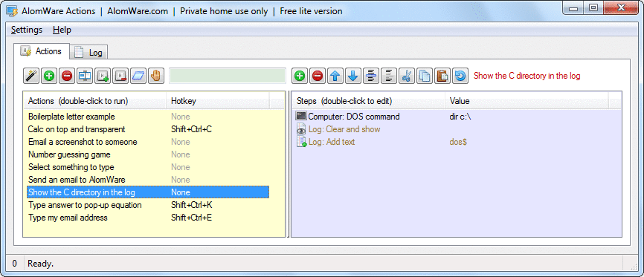The image size is (644, 277).
Task: Select Show the C directory in the log row
Action: click(x=148, y=192)
